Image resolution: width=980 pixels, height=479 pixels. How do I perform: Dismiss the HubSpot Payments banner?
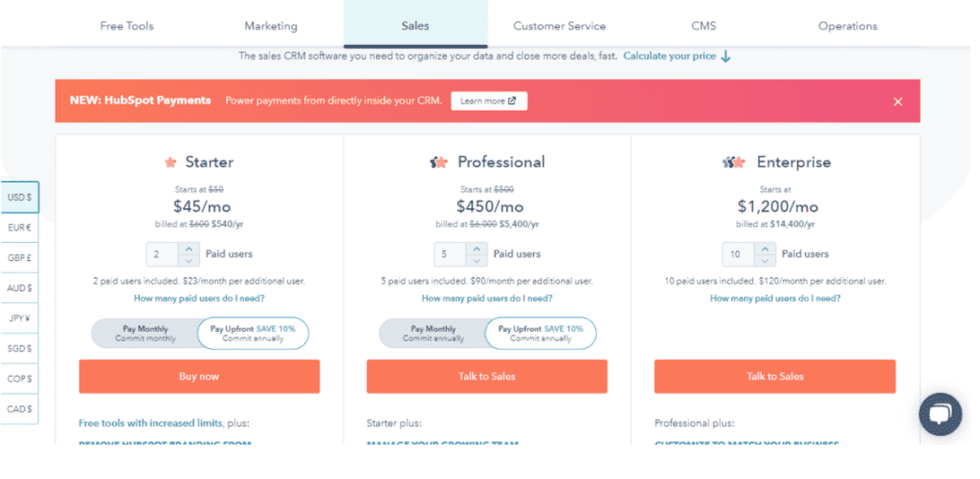tap(898, 101)
